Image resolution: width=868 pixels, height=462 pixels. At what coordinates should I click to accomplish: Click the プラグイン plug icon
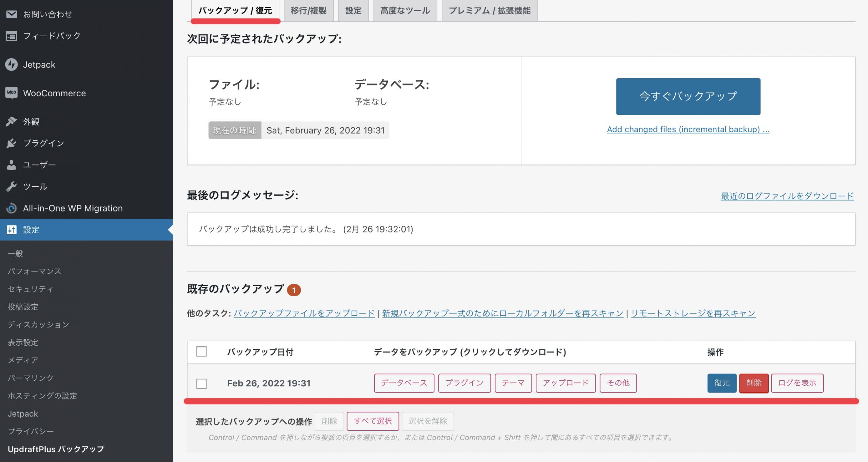[12, 143]
